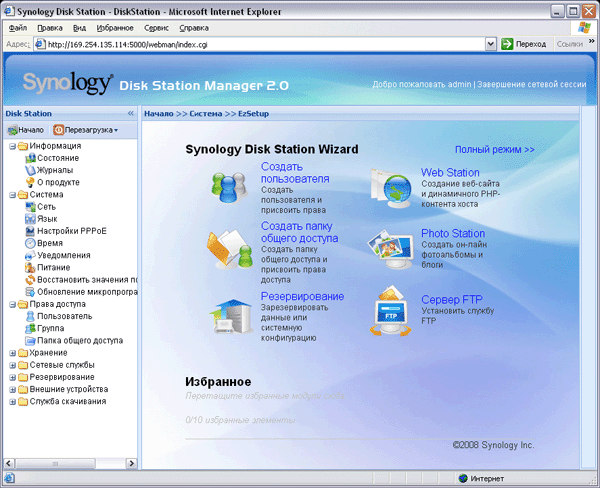Open the Create user wizard icon
The height and width of the screenshot is (488, 600).
pyautogui.click(x=228, y=187)
